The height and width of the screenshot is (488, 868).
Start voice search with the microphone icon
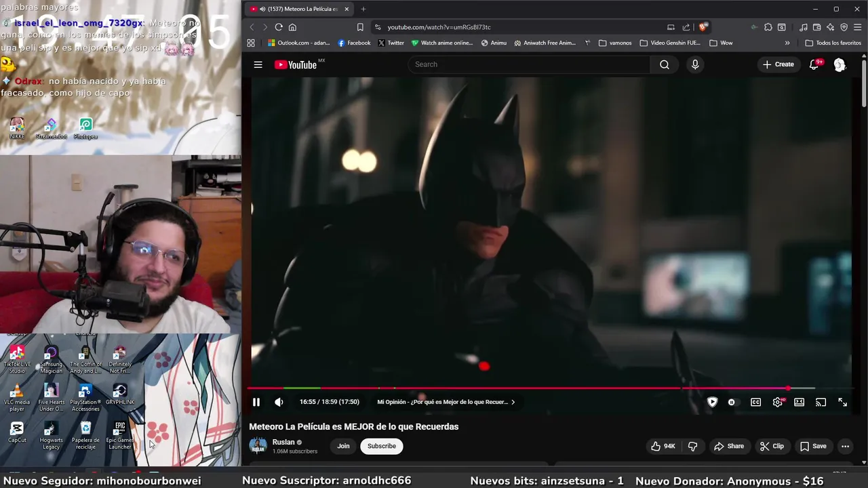tap(694, 64)
